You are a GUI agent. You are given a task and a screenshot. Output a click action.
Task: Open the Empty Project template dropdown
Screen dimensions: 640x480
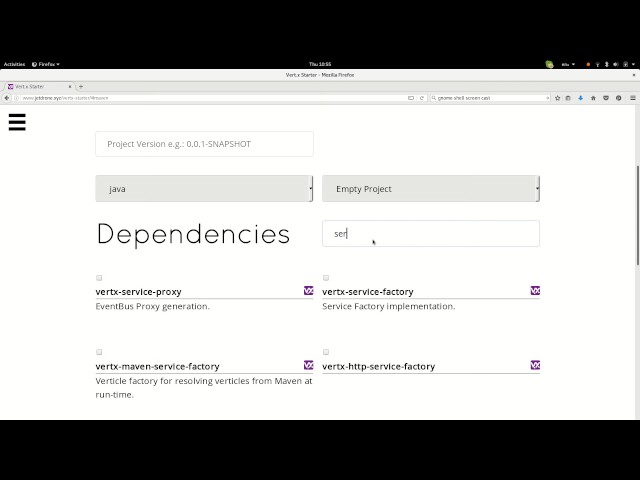point(431,189)
